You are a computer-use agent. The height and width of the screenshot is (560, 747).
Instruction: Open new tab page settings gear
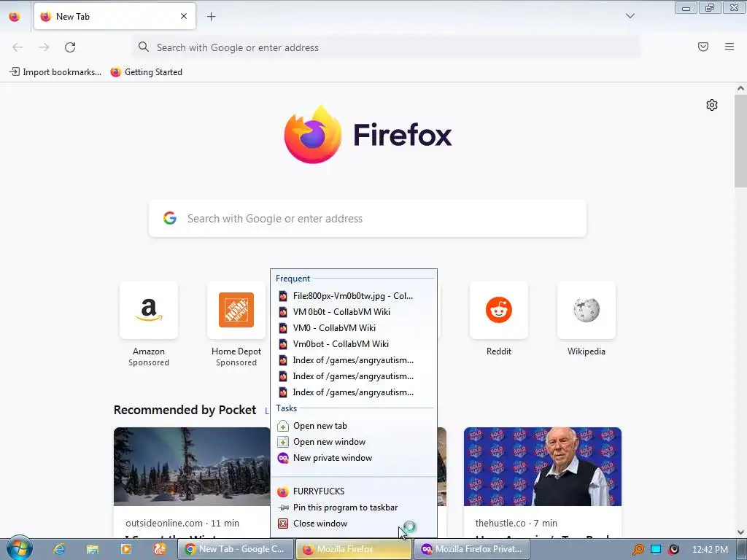point(712,105)
